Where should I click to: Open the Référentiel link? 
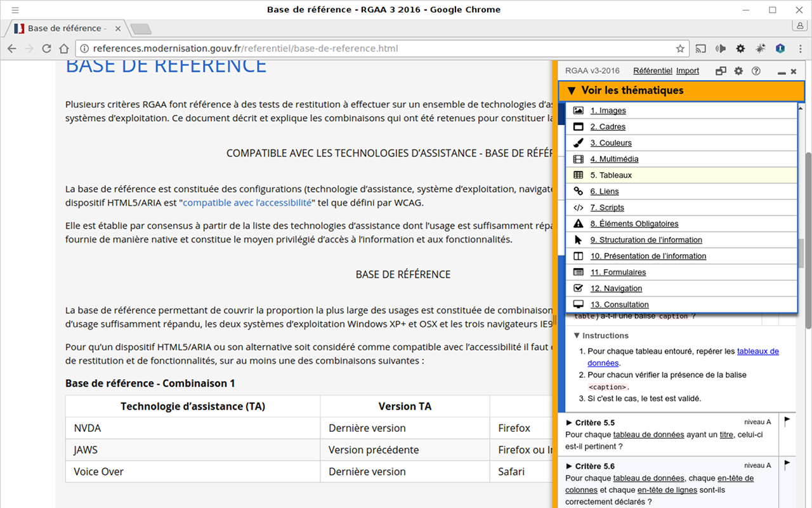coord(653,71)
